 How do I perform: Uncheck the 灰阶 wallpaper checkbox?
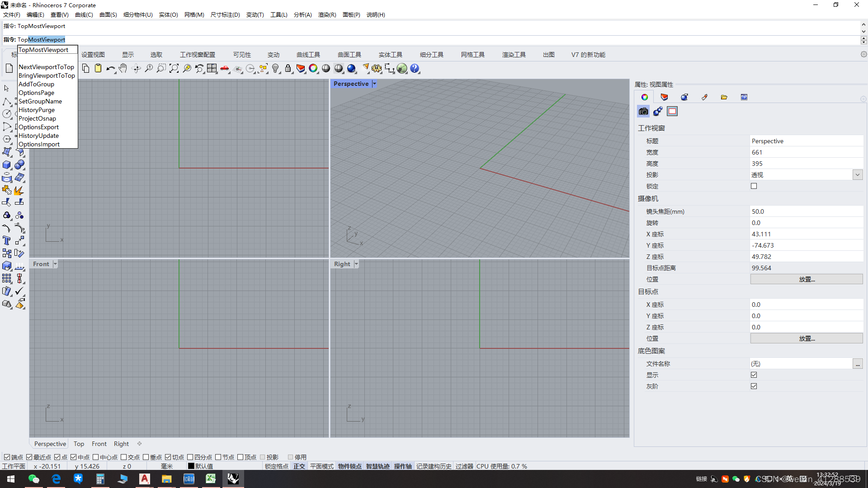[x=754, y=386]
